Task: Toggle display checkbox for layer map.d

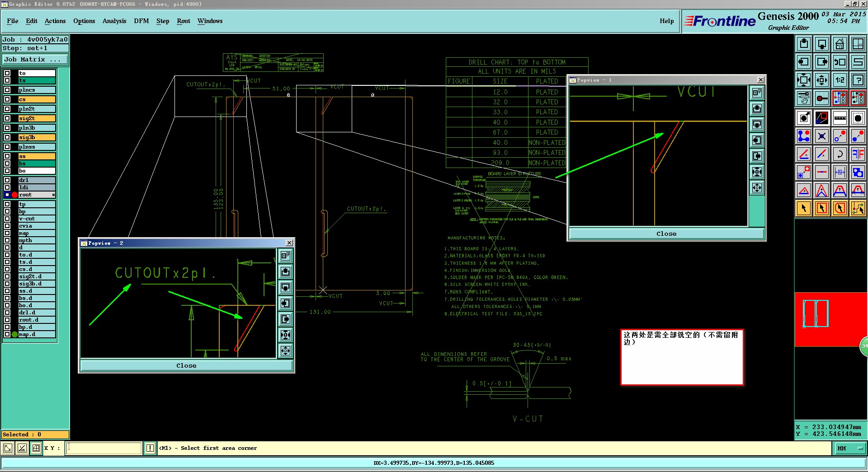Action: click(7, 334)
